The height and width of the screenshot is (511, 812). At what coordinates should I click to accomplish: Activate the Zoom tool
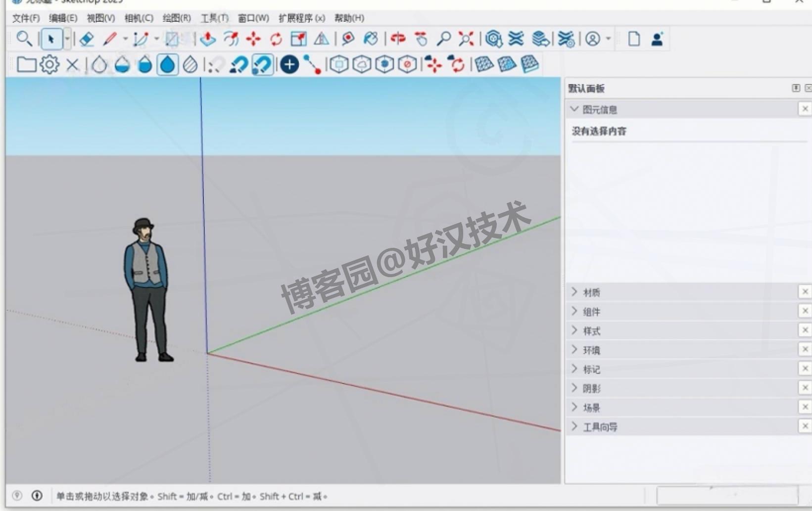444,38
